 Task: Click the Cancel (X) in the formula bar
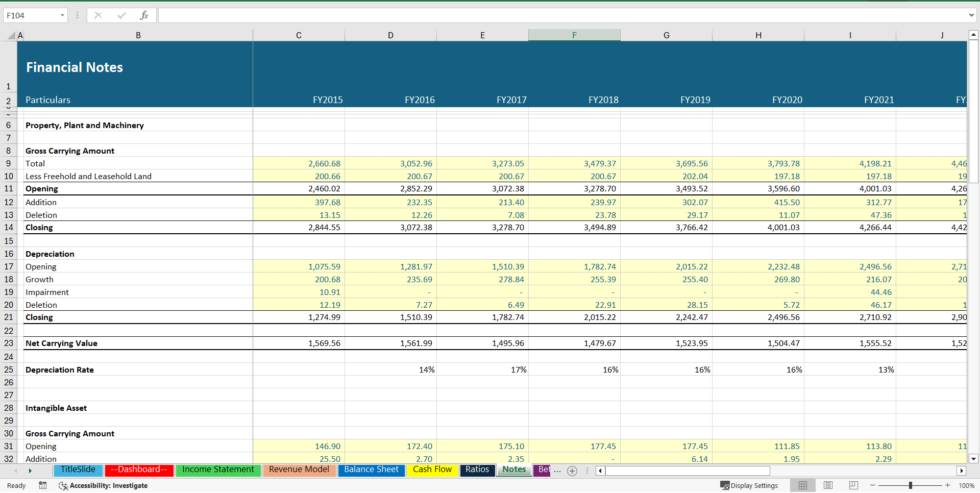click(x=98, y=15)
